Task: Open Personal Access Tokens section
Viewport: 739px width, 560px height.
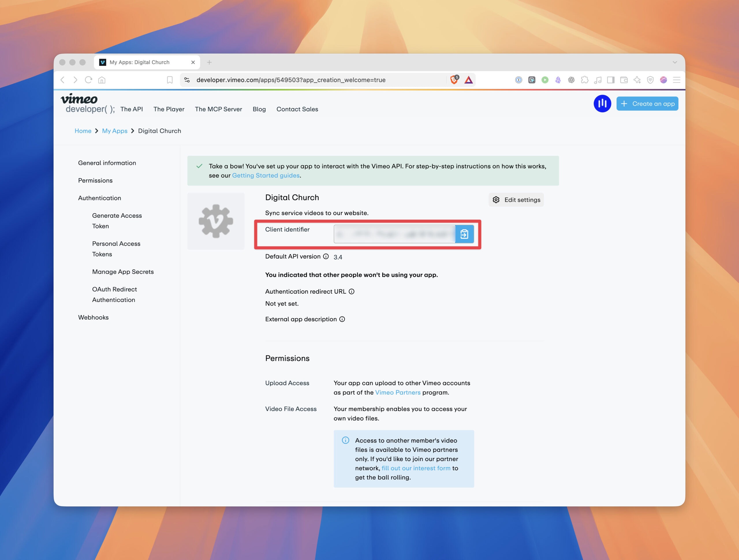Action: click(116, 249)
